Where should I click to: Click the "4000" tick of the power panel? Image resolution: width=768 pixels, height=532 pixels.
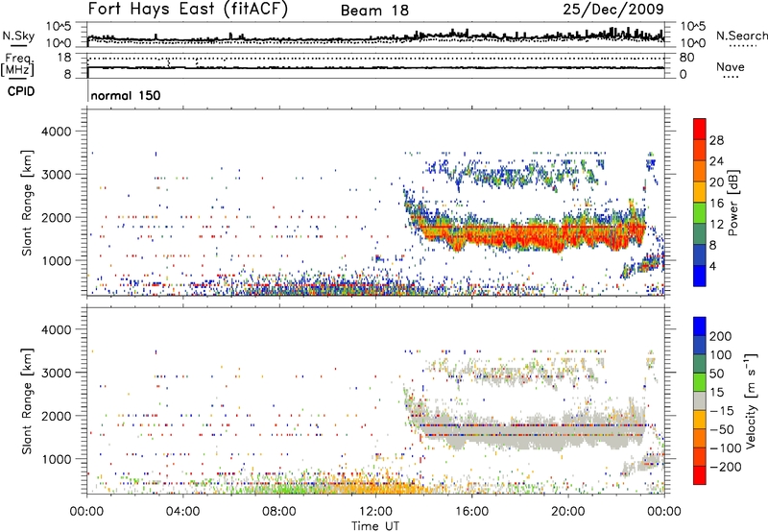click(x=56, y=132)
